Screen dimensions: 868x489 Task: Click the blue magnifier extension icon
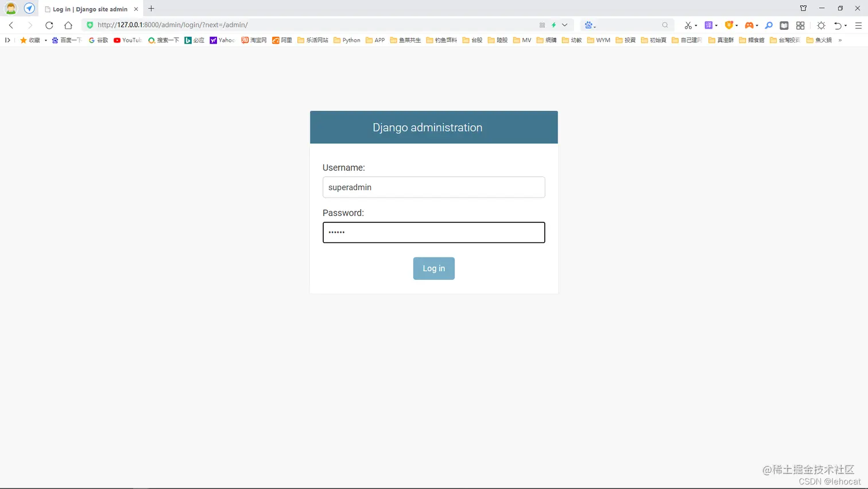769,25
